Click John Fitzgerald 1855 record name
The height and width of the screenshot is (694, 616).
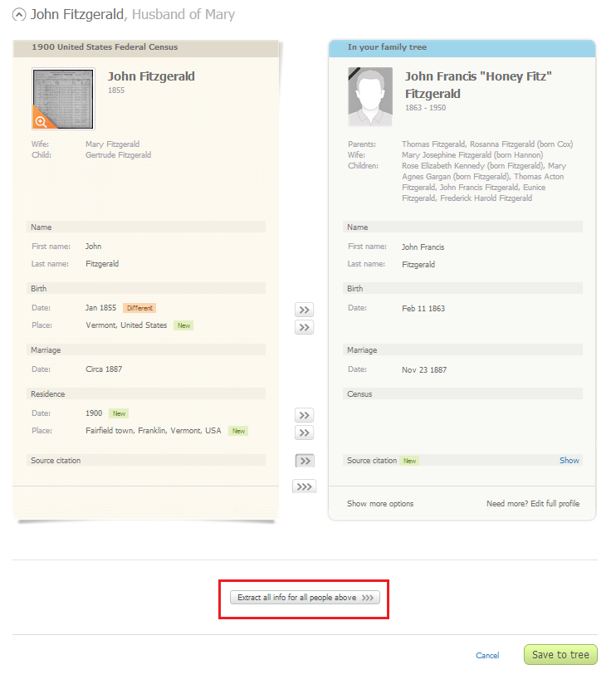pos(151,76)
